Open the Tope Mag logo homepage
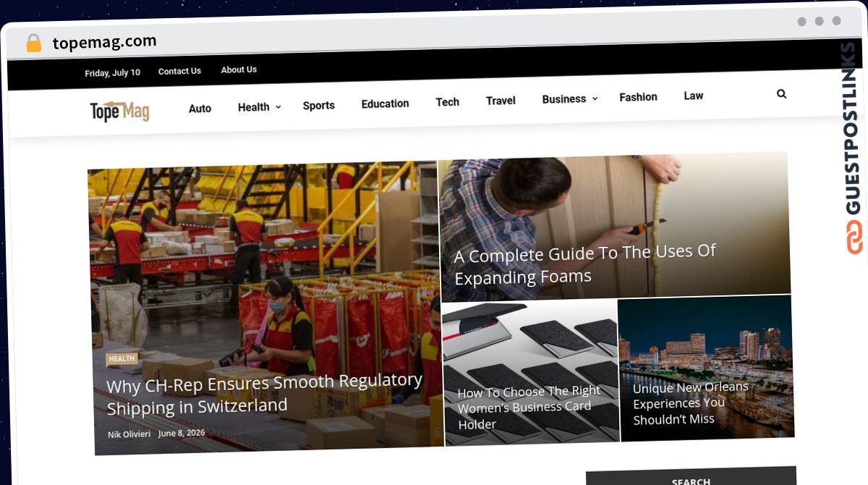The width and height of the screenshot is (868, 485). pos(119,111)
